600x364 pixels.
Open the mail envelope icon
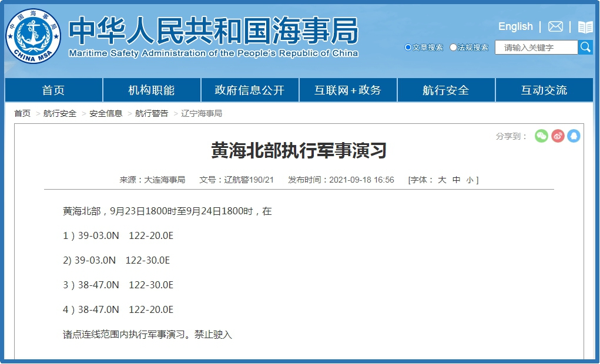coord(555,27)
